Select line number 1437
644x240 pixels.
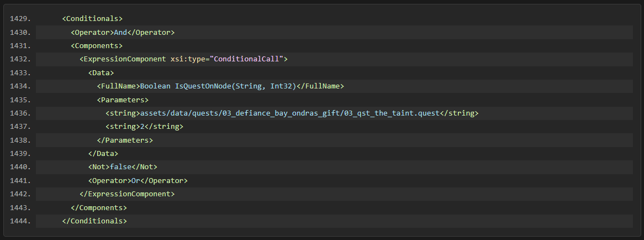tap(20, 127)
